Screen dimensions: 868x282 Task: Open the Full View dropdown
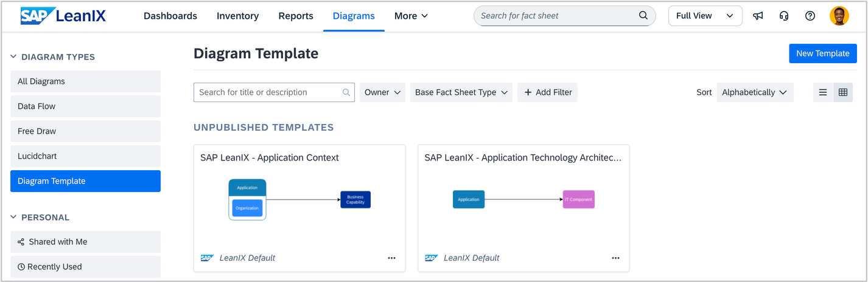(x=705, y=16)
